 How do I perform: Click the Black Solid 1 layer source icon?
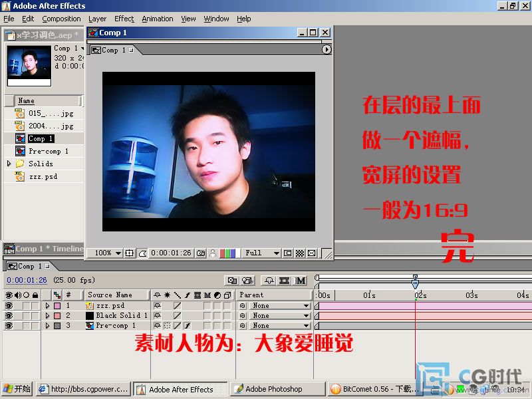[x=90, y=315]
